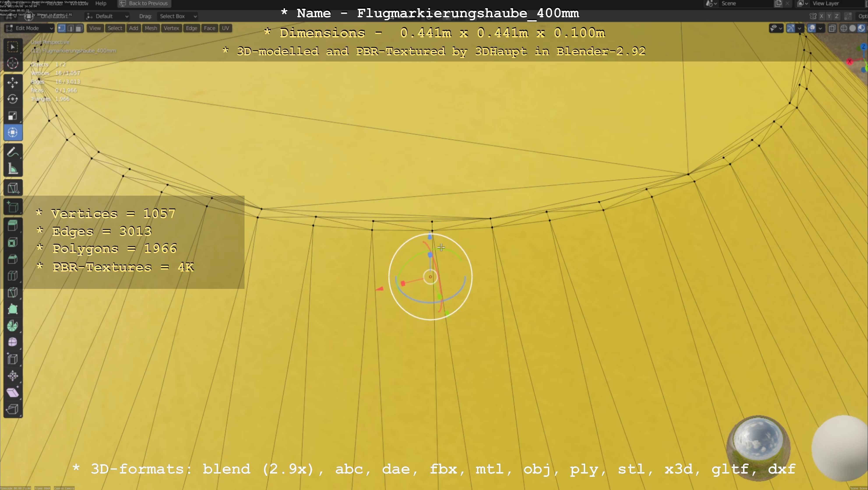Activate the Annotate tool

[x=13, y=152]
